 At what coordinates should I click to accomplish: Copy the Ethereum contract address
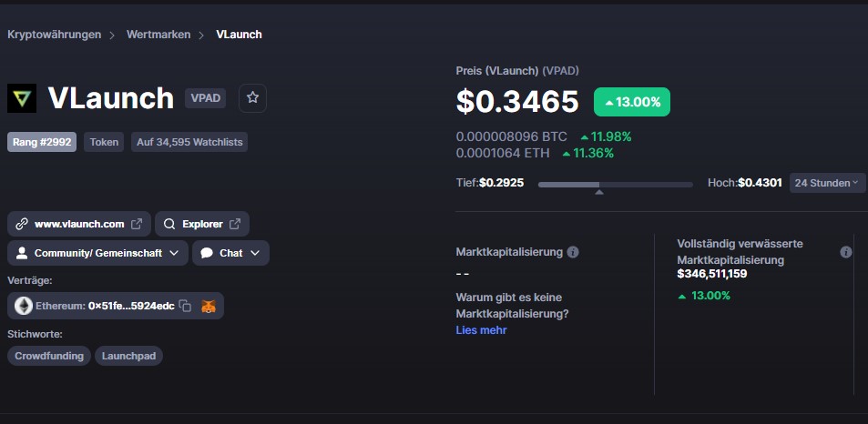186,306
